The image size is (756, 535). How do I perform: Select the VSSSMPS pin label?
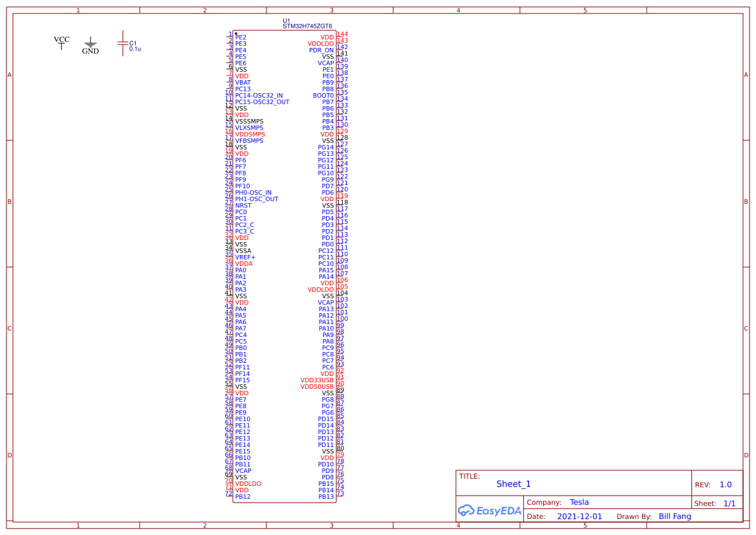coord(249,121)
